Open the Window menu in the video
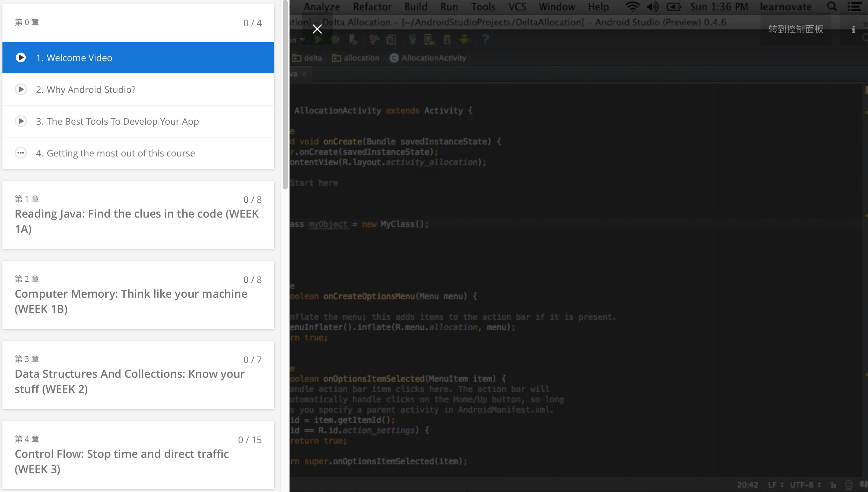 pyautogui.click(x=557, y=7)
